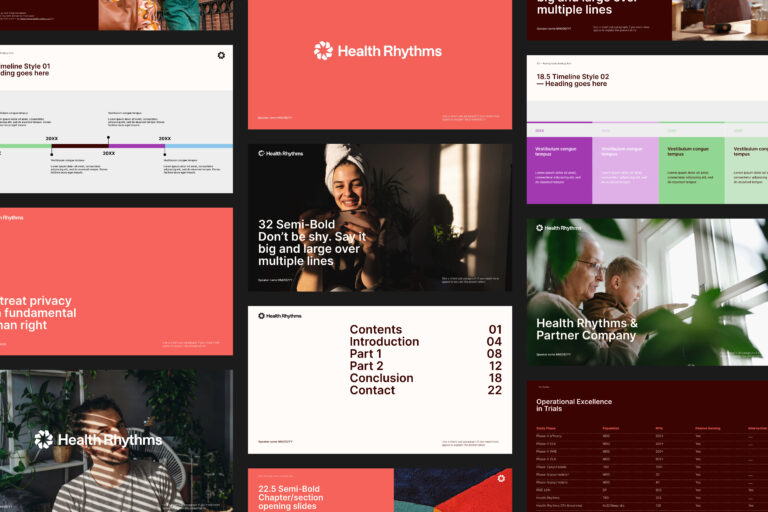The width and height of the screenshot is (768, 512).
Task: Click the logo icon on the Partner Company slide
Action: tap(540, 228)
